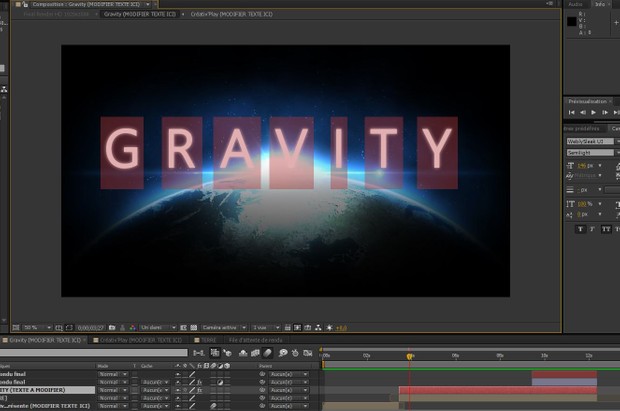Toggle quality switch on TEXTE A MODIFIER layer
The width and height of the screenshot is (620, 411).
coord(192,390)
